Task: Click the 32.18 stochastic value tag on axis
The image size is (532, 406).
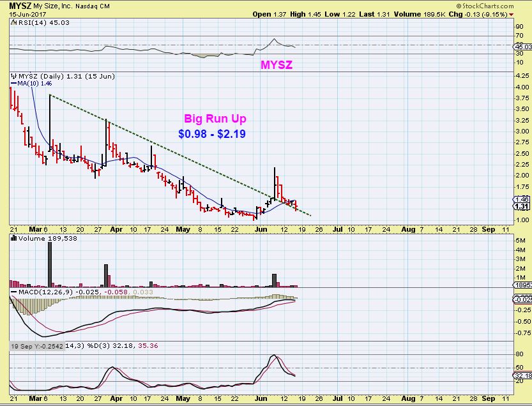Action: point(523,375)
